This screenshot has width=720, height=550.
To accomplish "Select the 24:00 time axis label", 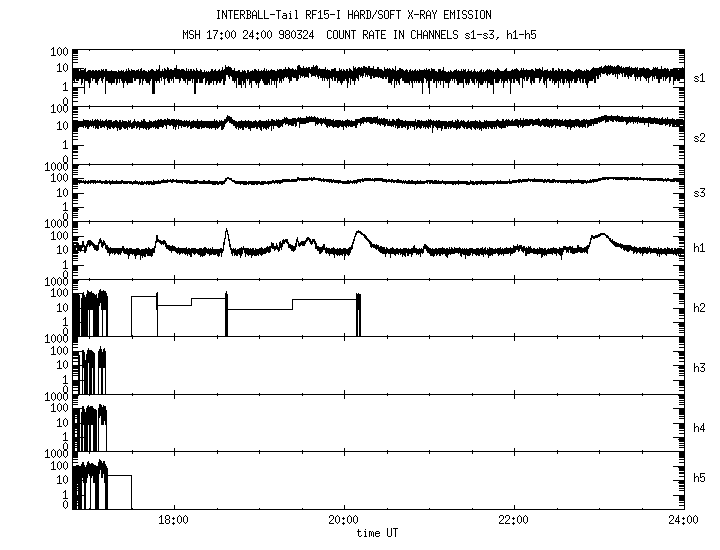I will click(x=682, y=521).
